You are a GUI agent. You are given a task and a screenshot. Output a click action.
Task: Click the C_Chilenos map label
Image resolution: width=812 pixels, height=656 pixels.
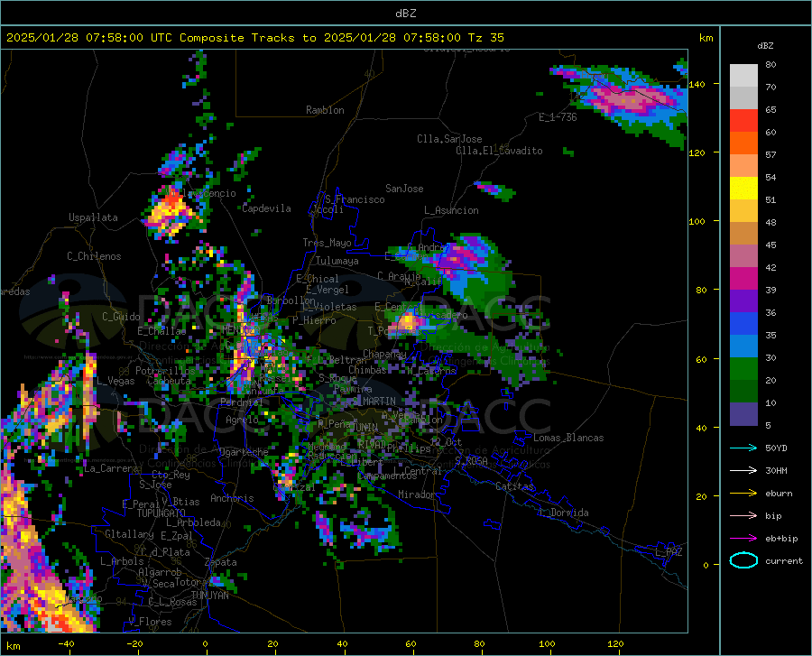[94, 256]
